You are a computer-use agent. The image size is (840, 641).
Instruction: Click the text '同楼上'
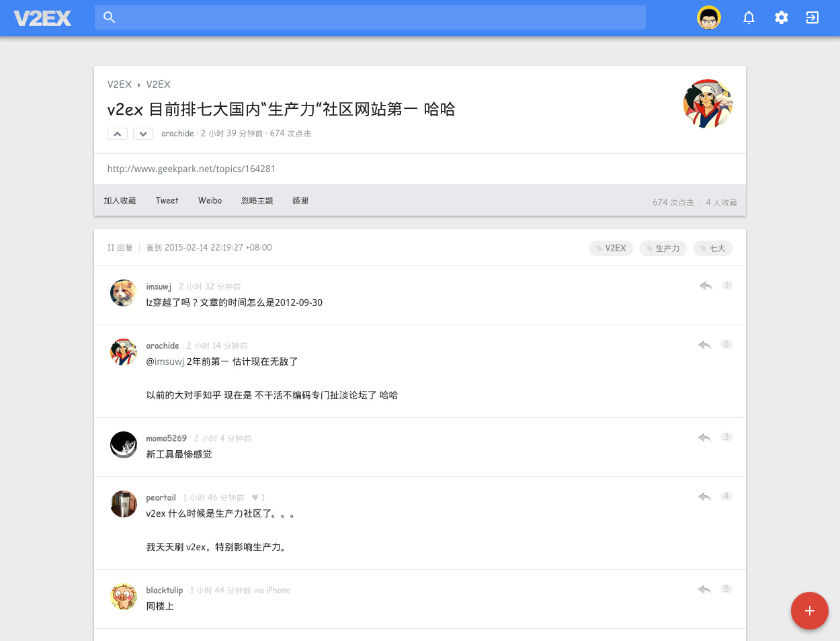point(161,607)
